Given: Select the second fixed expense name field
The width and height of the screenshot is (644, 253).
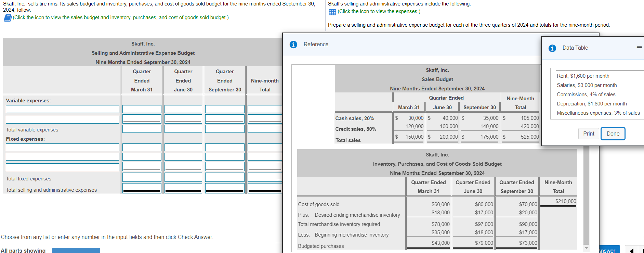Looking at the screenshot, I should (63, 156).
